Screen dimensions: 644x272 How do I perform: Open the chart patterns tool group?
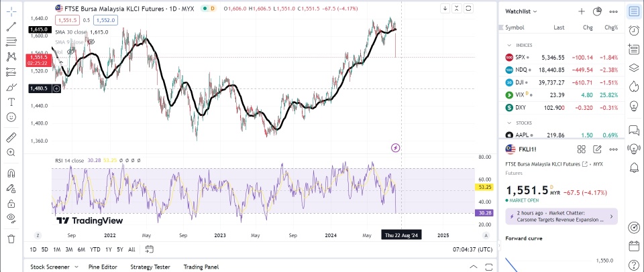[11, 57]
